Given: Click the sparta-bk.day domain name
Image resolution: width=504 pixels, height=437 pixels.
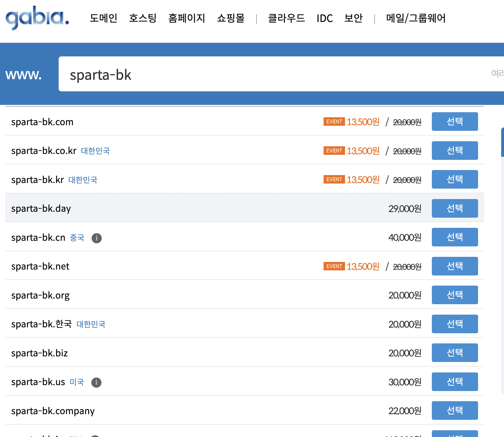Looking at the screenshot, I should (x=41, y=209).
